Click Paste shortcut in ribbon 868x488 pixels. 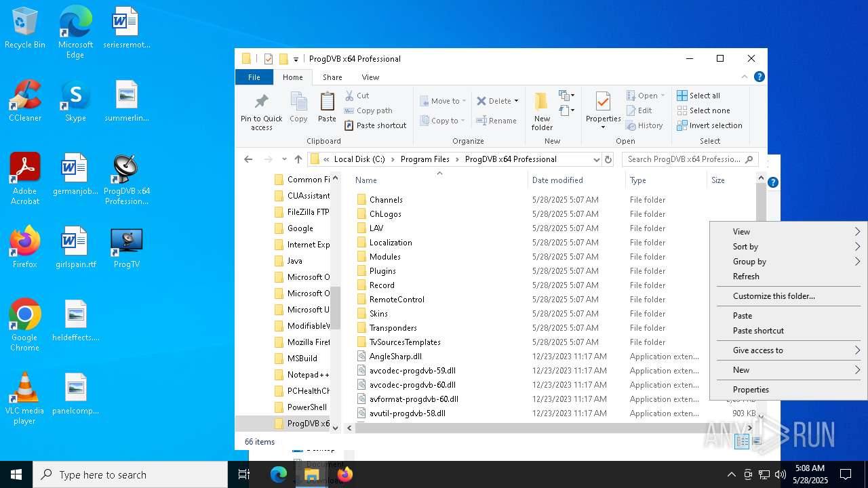click(375, 125)
